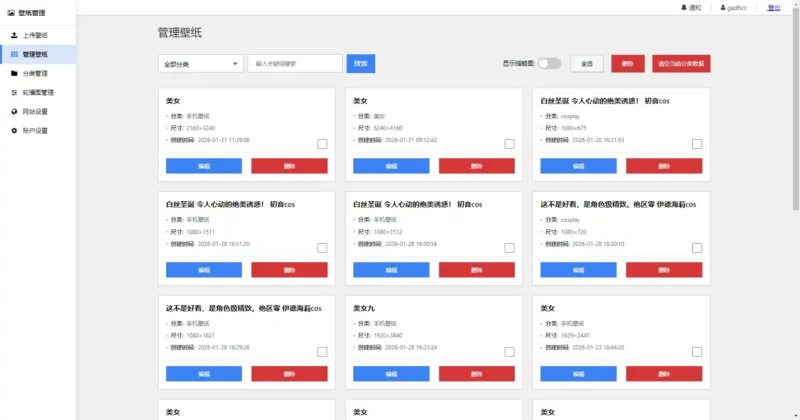Image resolution: width=800 pixels, height=420 pixels.
Task: Click the user icon beside gadhcc
Action: 721,7
